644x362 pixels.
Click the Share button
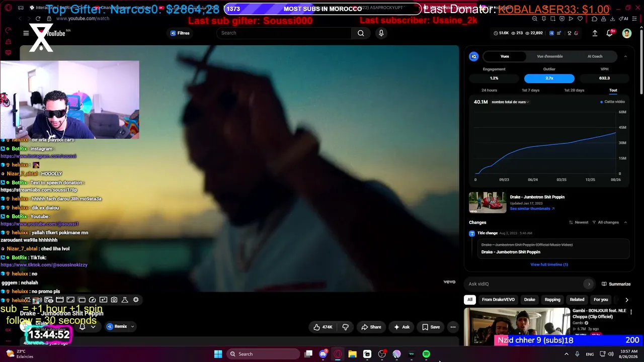[x=371, y=327]
